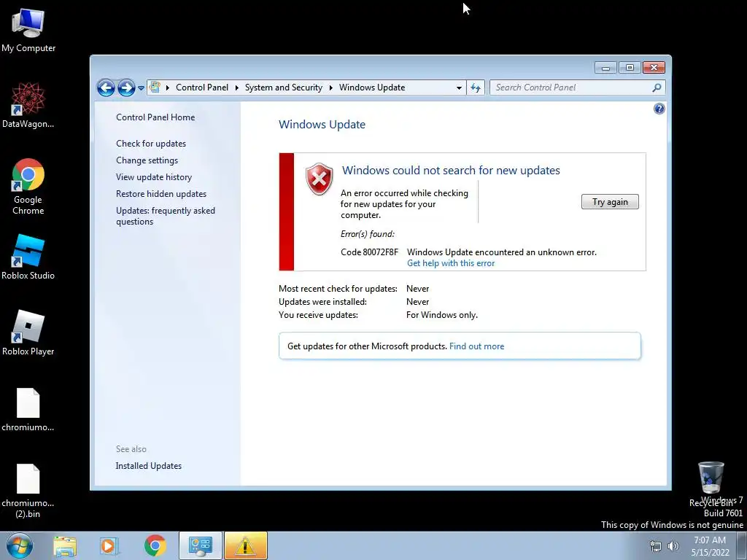Click the search magnifier icon

click(657, 87)
